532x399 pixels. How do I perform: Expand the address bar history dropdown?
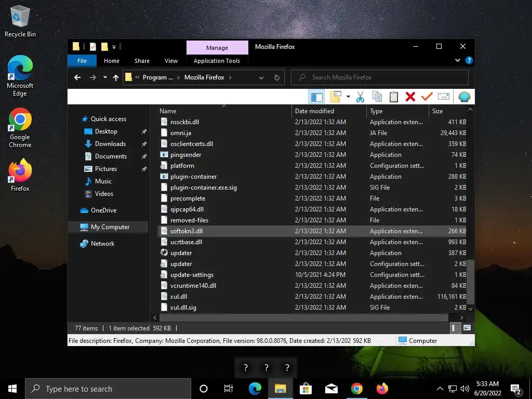click(x=261, y=78)
